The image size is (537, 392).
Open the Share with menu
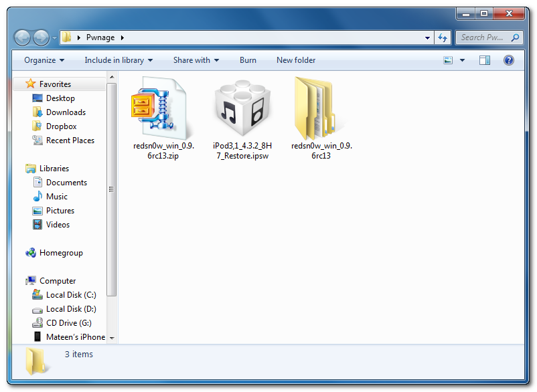[196, 60]
